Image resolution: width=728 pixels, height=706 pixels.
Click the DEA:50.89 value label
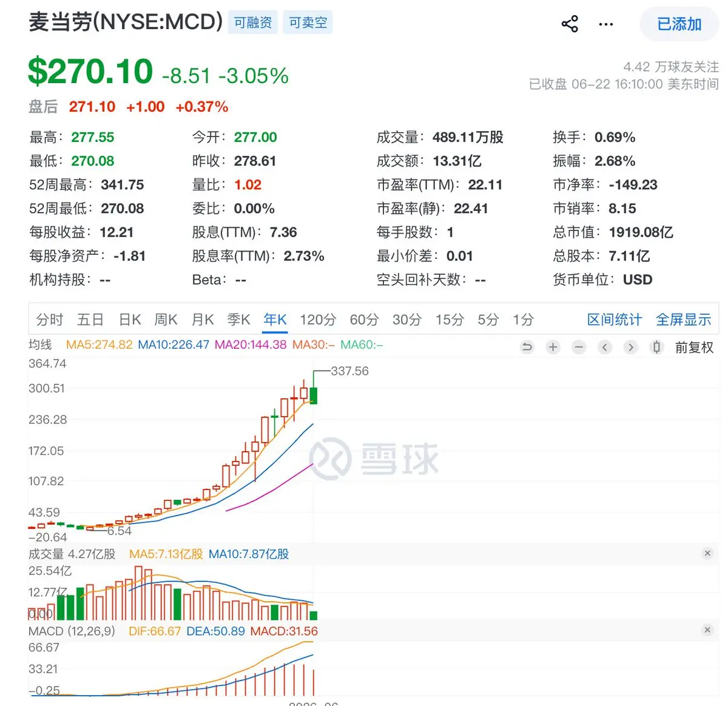point(215,631)
